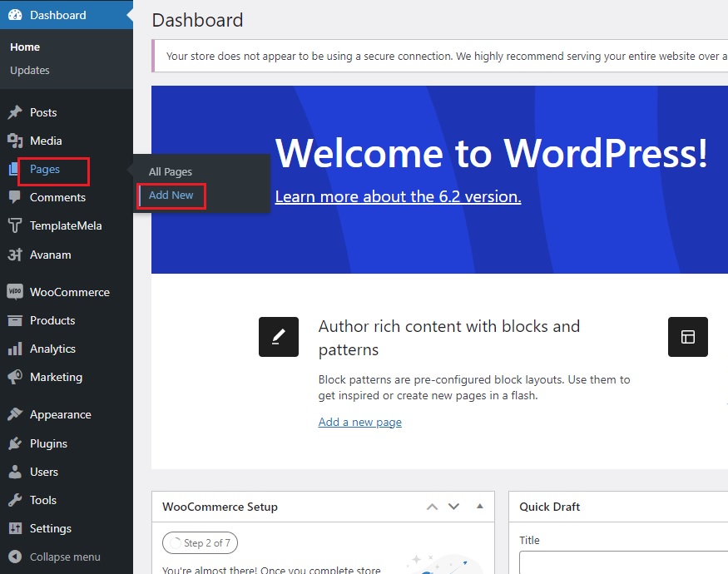Image resolution: width=728 pixels, height=574 pixels.
Task: Click the Step 2 of 7 button
Action: coord(201,543)
